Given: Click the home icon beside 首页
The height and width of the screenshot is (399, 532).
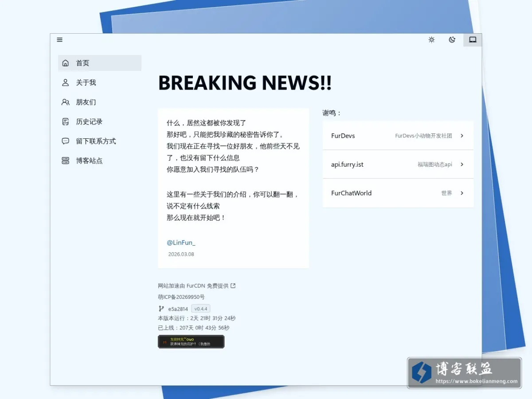Looking at the screenshot, I should [66, 63].
